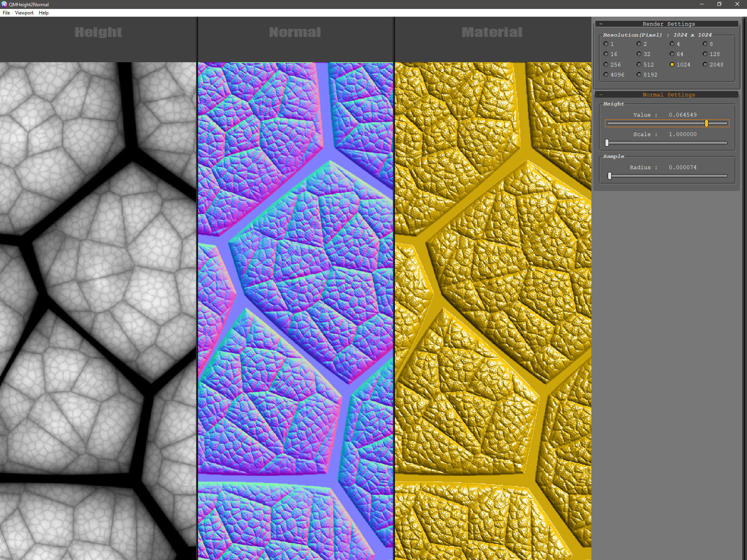Viewport: 747px width, 560px height.
Task: Select 2048 resolution radio button
Action: [x=705, y=65]
